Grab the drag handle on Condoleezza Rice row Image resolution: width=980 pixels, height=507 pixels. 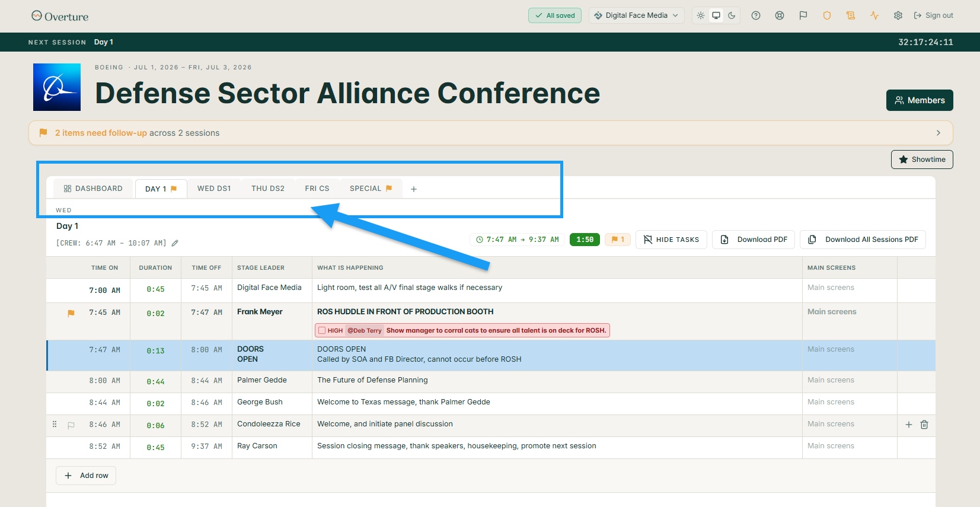tap(55, 425)
